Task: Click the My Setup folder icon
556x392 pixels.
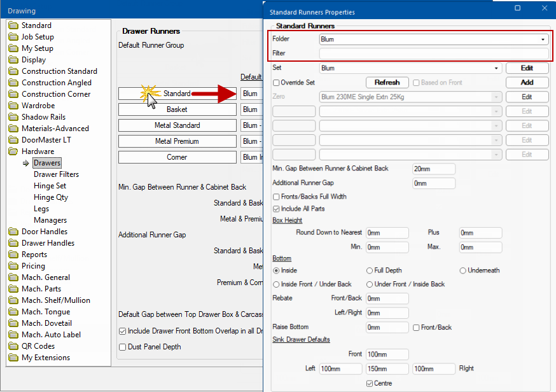Action: 13,48
